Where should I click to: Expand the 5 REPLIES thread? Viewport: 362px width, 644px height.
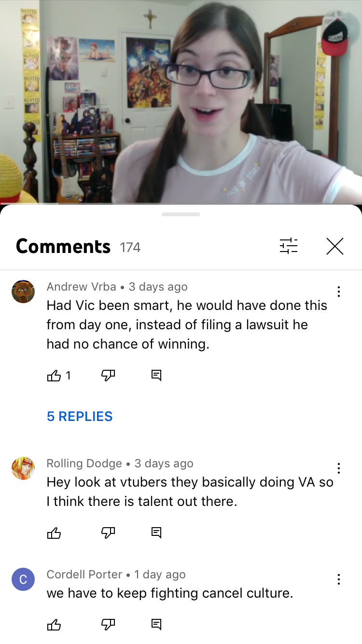point(80,416)
